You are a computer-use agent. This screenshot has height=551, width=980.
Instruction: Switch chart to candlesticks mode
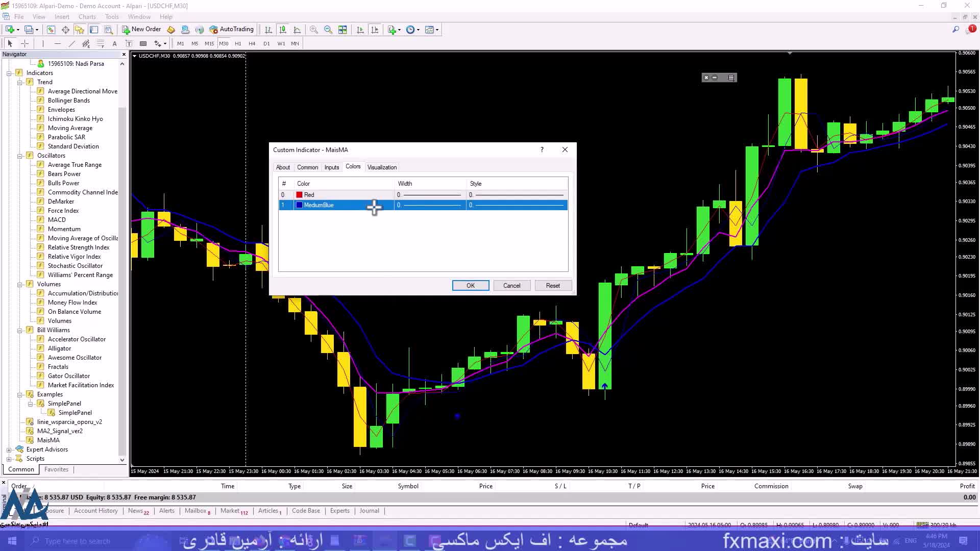283,30
